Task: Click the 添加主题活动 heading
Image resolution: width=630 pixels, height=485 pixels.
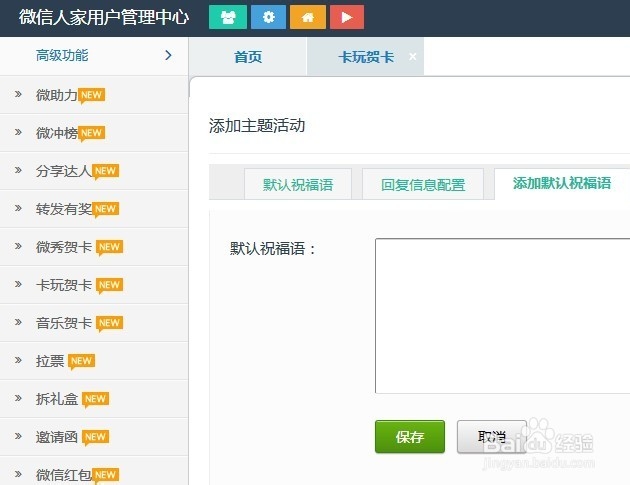Action: 257,126
